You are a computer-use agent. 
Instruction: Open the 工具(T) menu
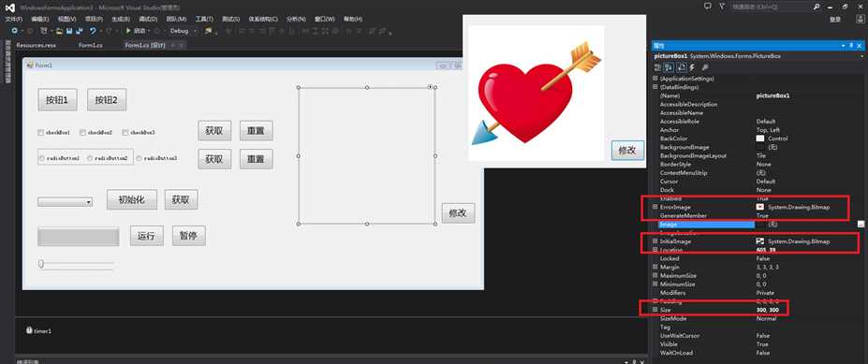(x=204, y=19)
